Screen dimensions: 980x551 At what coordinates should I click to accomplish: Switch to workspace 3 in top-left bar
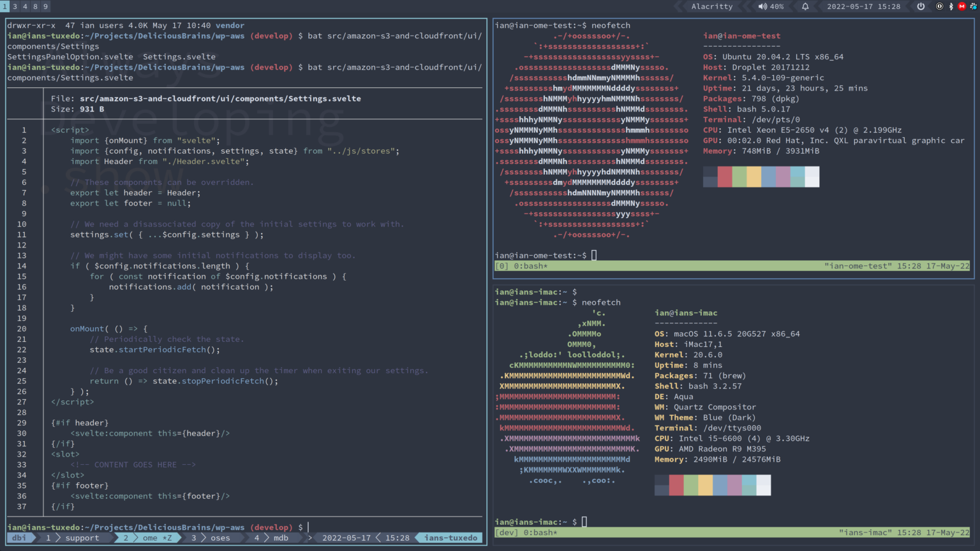pos(15,6)
